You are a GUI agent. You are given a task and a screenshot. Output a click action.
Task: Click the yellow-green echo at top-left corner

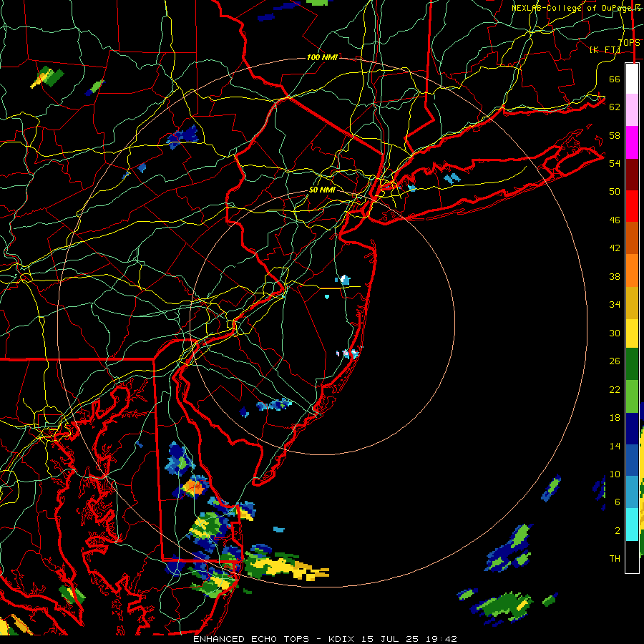point(47,77)
